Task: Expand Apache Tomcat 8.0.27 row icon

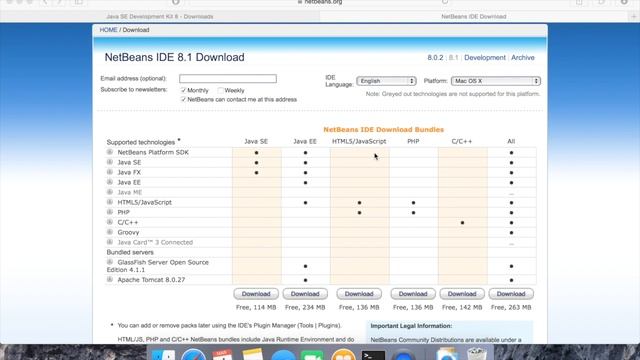Action: tap(109, 280)
